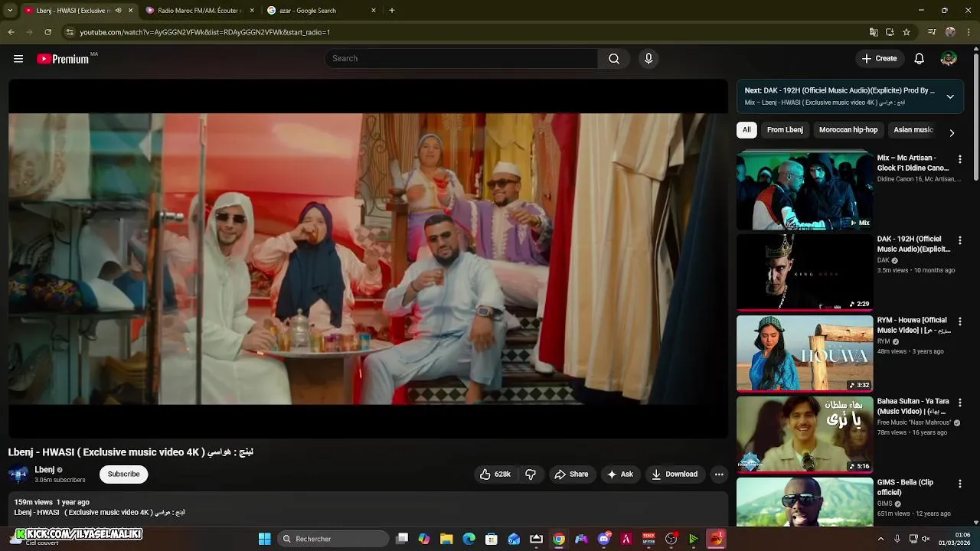980x551 pixels.
Task: Focus the YouTube search input field
Action: pos(461,59)
